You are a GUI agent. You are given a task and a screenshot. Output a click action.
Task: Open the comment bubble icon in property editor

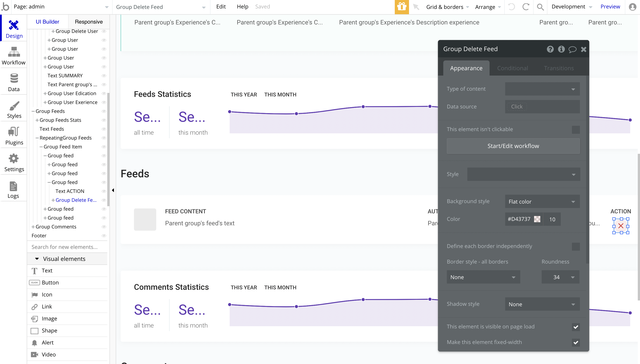pyautogui.click(x=572, y=49)
